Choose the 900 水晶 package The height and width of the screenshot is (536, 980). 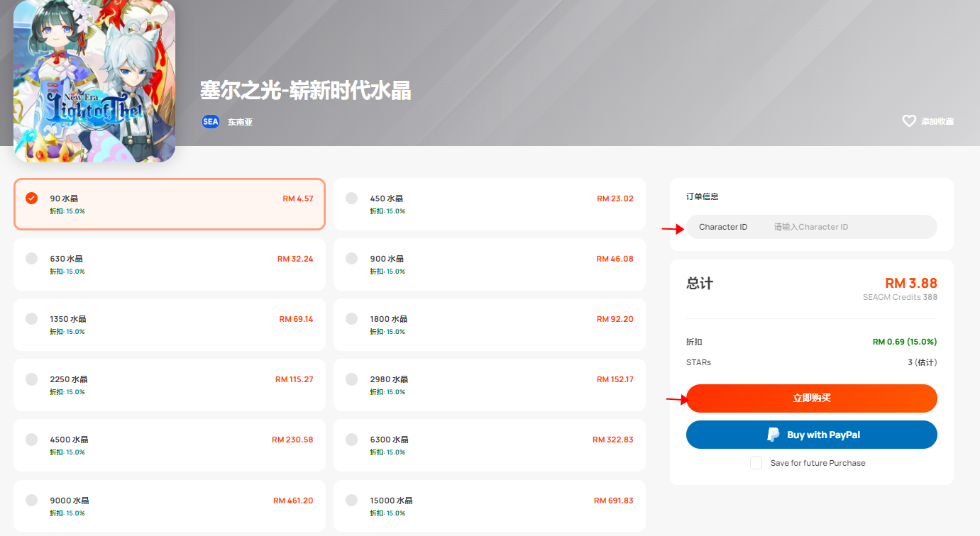(490, 264)
